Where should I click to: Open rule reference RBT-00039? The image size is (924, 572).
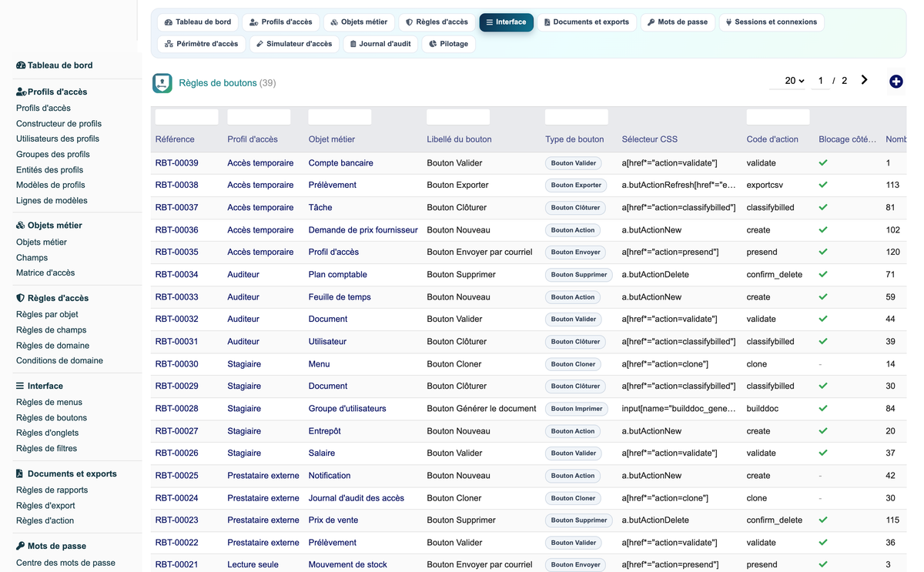[177, 163]
